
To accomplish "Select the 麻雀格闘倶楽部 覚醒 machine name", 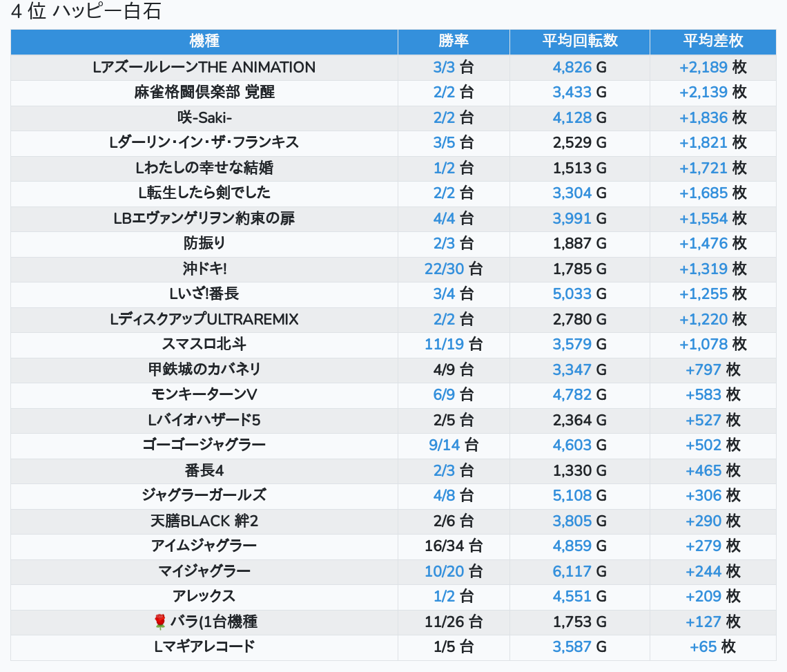I will point(204,93).
